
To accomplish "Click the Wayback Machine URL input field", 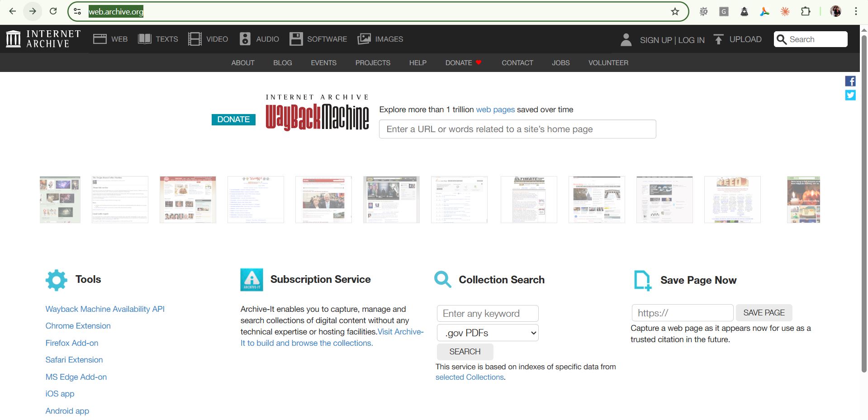I will point(517,129).
